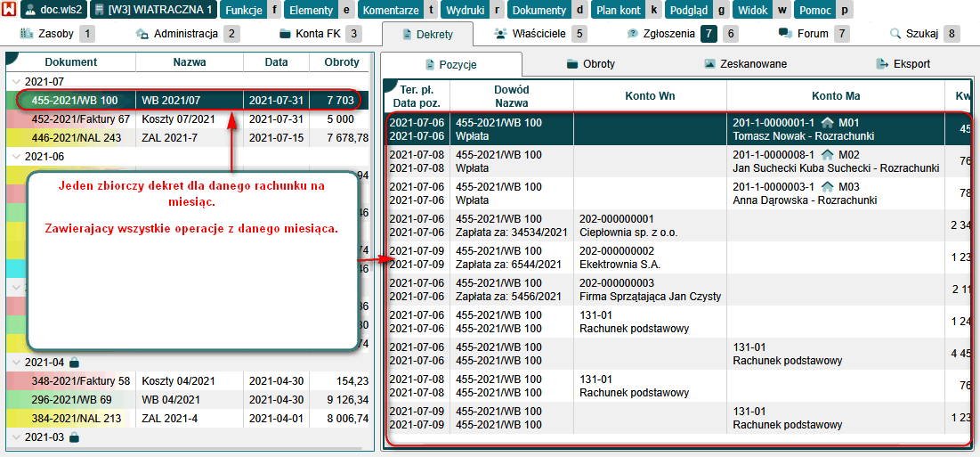Image resolution: width=980 pixels, height=457 pixels.
Task: Click the house icon next to M03
Action: 827,186
